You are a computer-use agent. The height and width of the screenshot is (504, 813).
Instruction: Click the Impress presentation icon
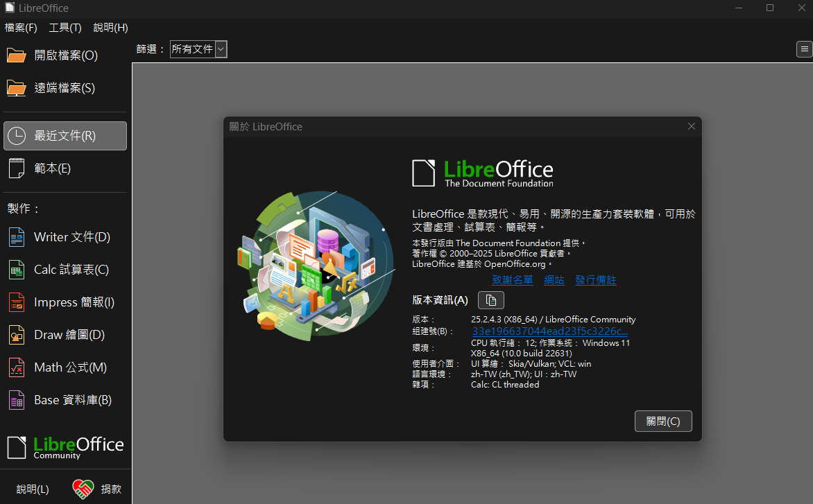pos(17,302)
